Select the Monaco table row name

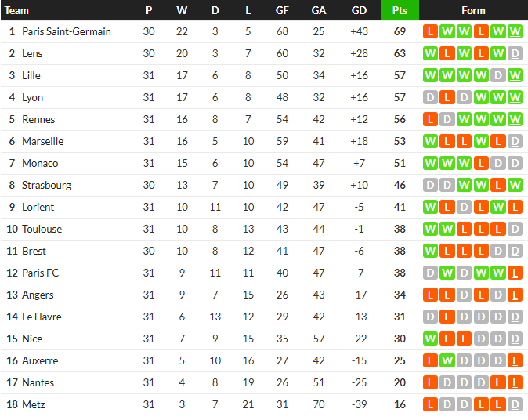pos(40,163)
